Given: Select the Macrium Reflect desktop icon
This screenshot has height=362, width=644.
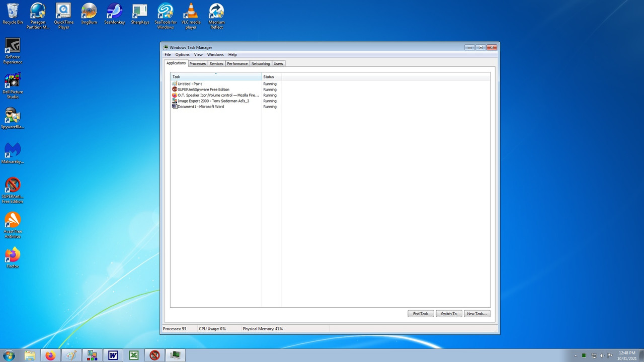Looking at the screenshot, I should [216, 16].
